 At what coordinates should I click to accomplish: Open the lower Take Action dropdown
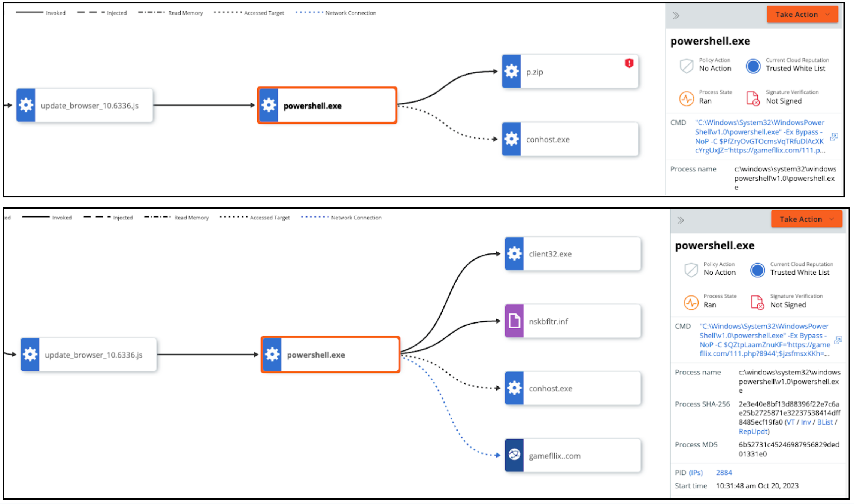click(x=806, y=219)
